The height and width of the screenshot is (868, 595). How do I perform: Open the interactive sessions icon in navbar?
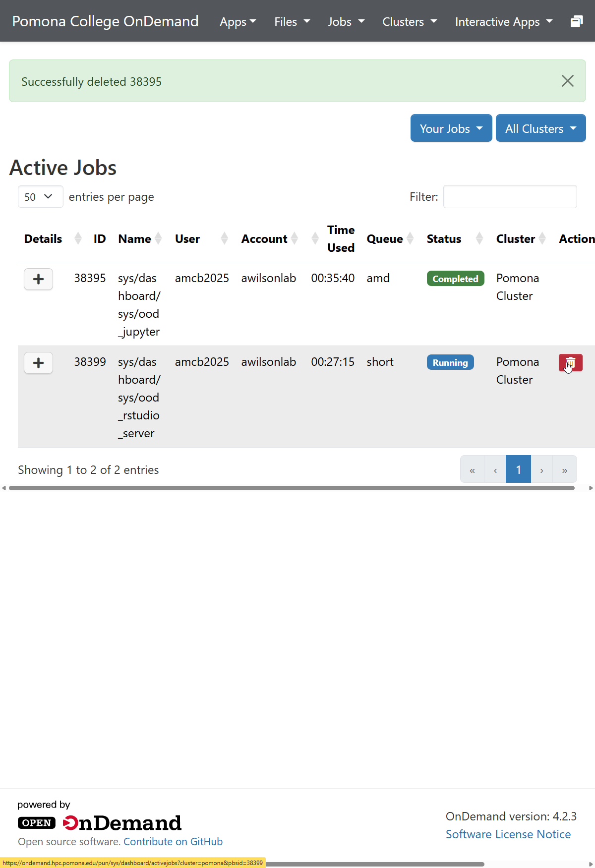click(x=577, y=22)
